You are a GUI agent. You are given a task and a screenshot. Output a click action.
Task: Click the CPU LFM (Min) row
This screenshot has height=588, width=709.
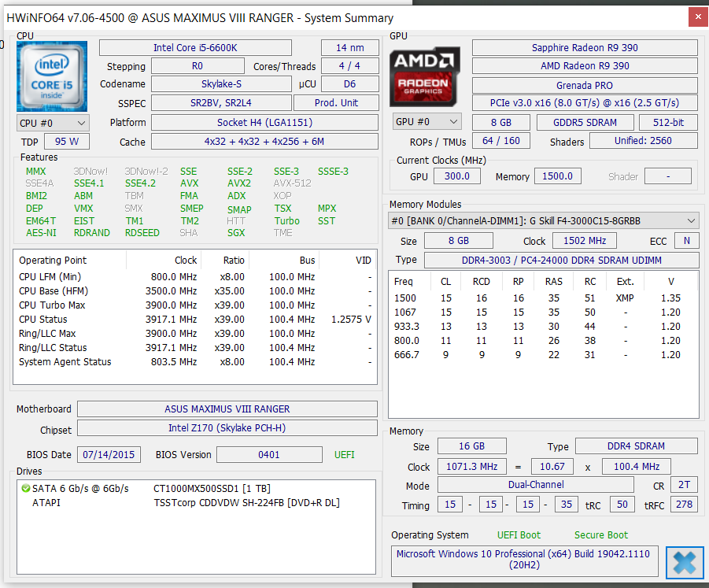pyautogui.click(x=195, y=277)
